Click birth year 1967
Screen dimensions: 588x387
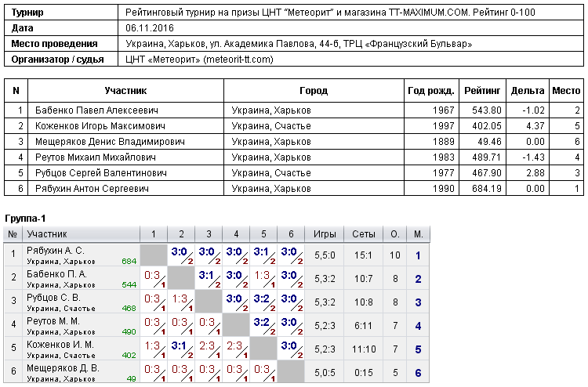443,110
